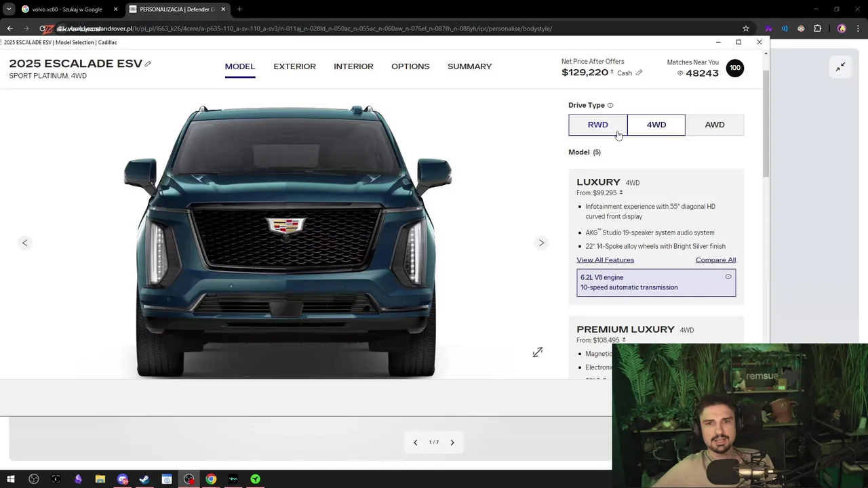Open View All Features link

coord(606,260)
